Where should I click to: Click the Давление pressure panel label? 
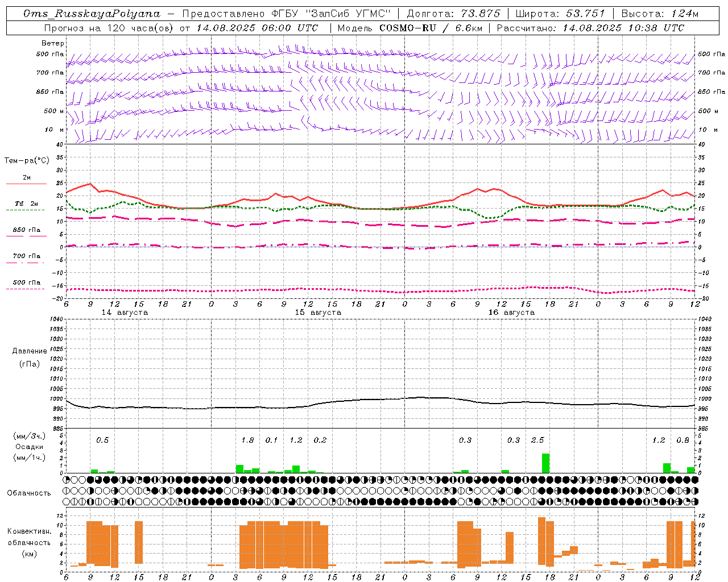click(30, 351)
